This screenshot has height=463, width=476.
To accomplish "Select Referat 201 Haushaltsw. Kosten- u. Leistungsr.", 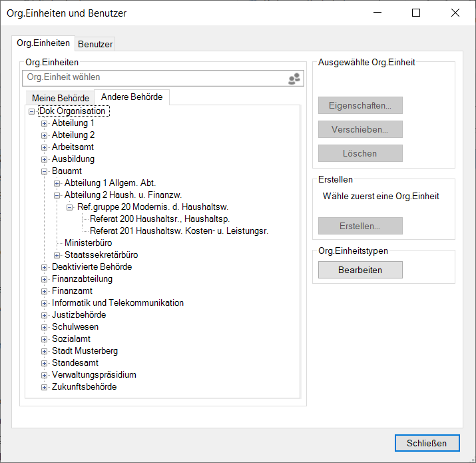I will click(178, 231).
